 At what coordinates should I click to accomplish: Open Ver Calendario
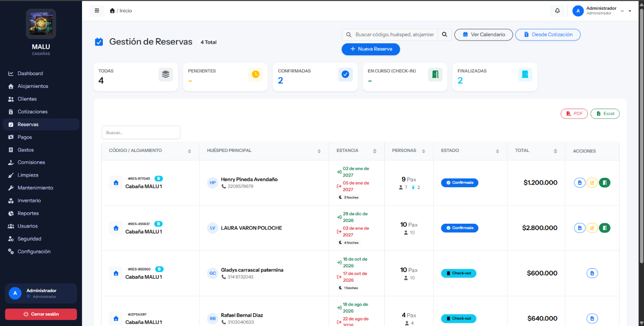(x=484, y=34)
